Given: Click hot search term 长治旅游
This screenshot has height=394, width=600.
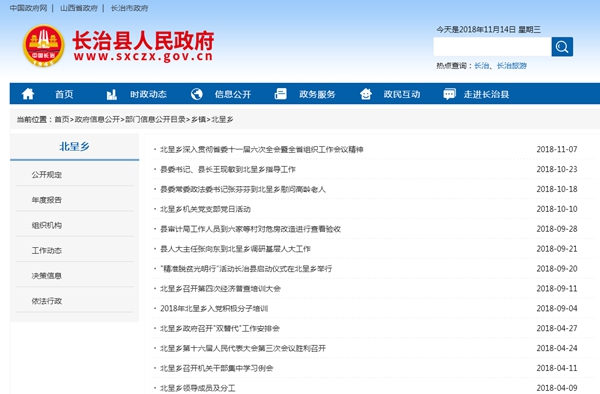Looking at the screenshot, I should (512, 66).
